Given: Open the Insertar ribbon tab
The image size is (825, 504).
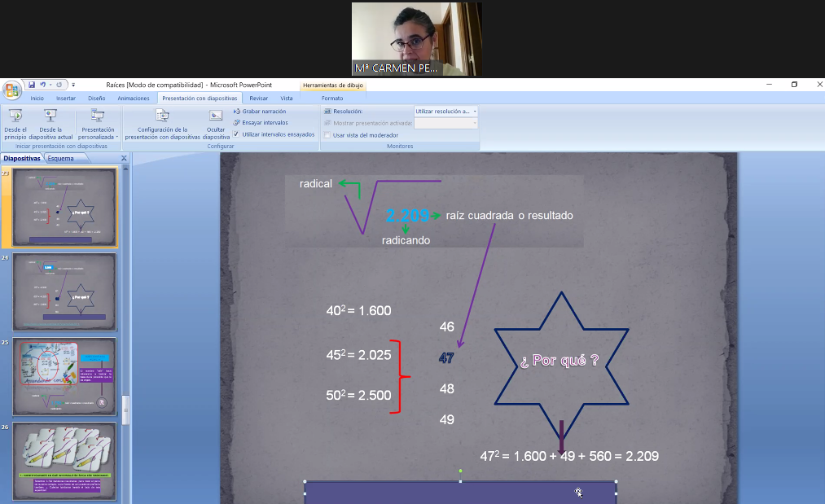Looking at the screenshot, I should pyautogui.click(x=66, y=98).
